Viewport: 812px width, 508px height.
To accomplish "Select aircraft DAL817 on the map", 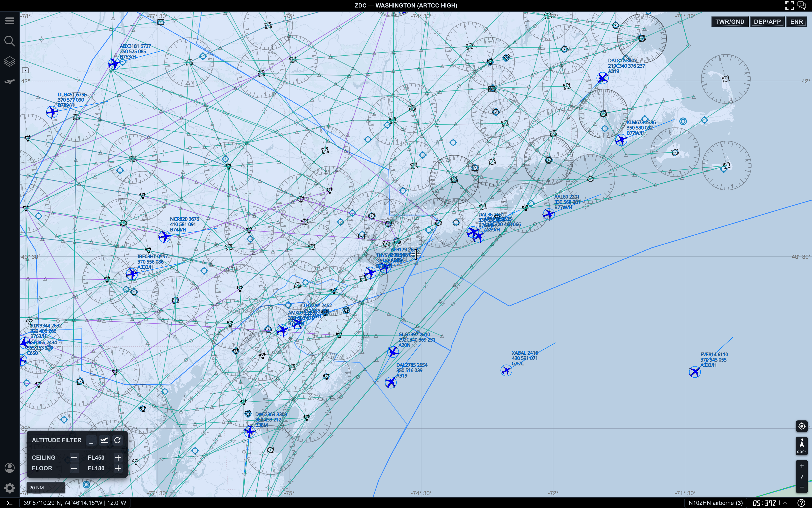I will click(603, 78).
